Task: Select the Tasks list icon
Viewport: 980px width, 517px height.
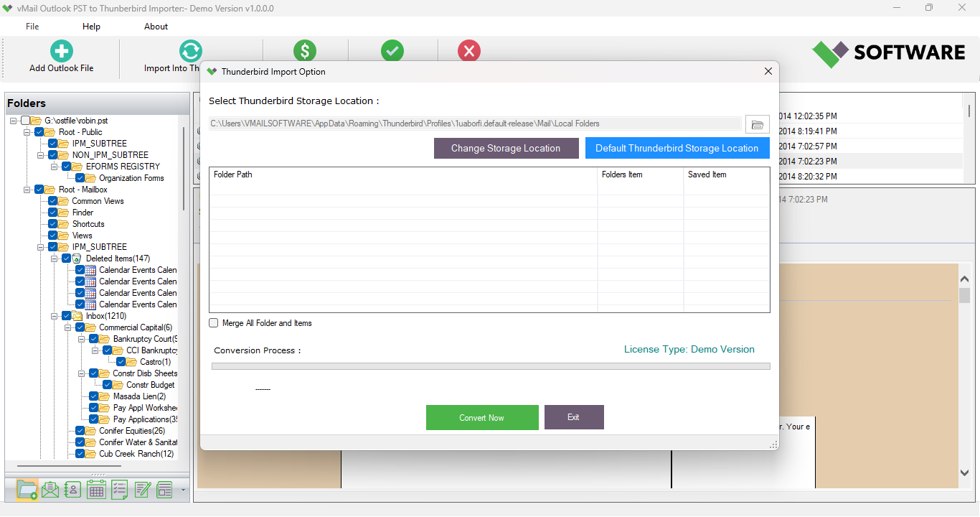Action: point(118,489)
